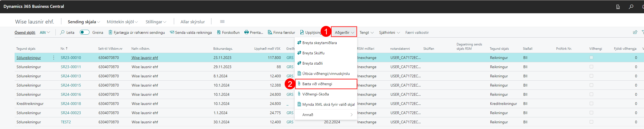Select Bæta við viðhengi menu item
This screenshot has width=644, height=129.
(317, 84)
